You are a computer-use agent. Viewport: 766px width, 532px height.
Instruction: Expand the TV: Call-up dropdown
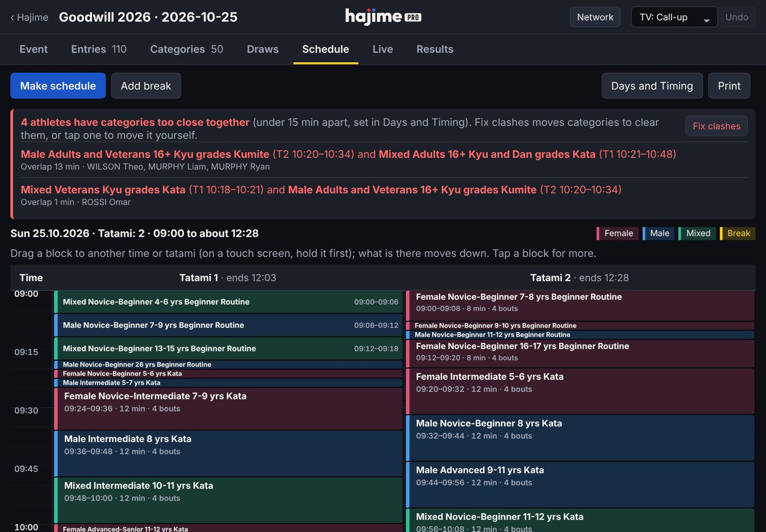click(674, 17)
